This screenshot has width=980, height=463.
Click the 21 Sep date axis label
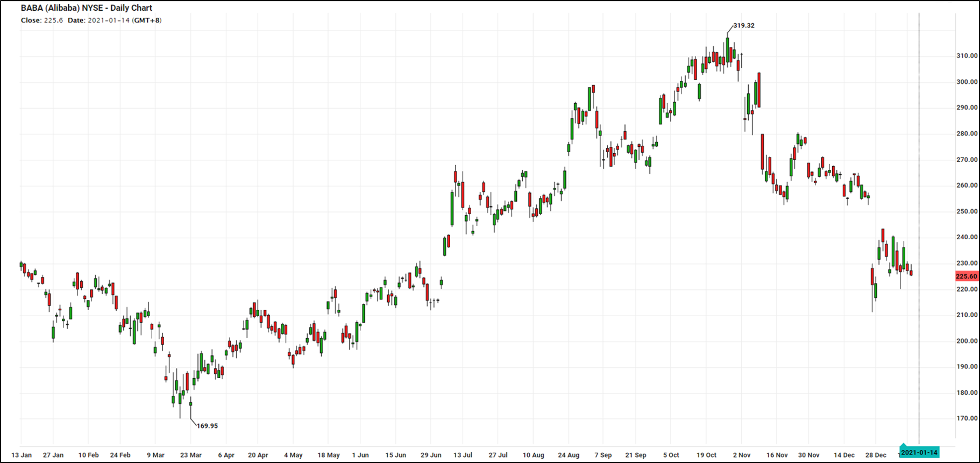(635, 455)
